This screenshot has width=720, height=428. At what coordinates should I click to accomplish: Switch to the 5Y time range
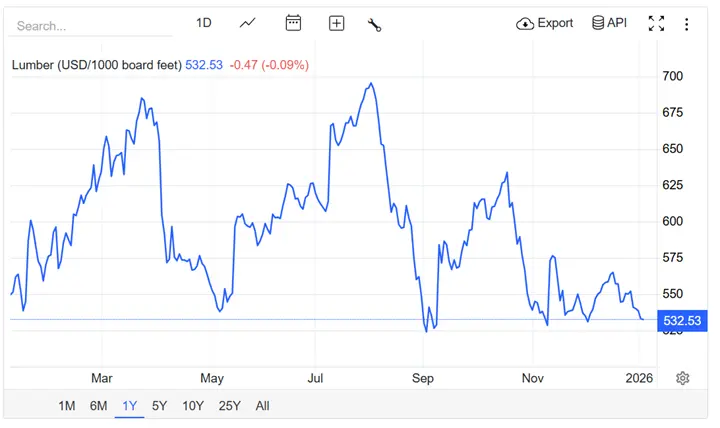tap(159, 406)
